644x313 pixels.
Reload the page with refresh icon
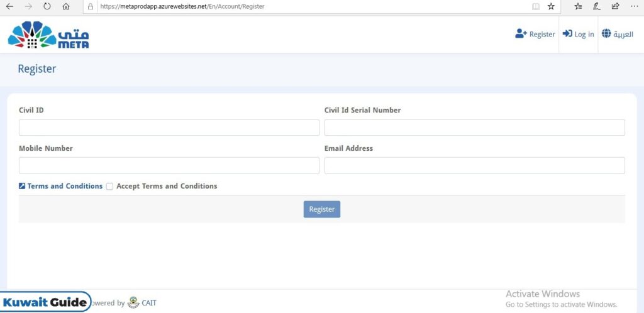point(47,6)
